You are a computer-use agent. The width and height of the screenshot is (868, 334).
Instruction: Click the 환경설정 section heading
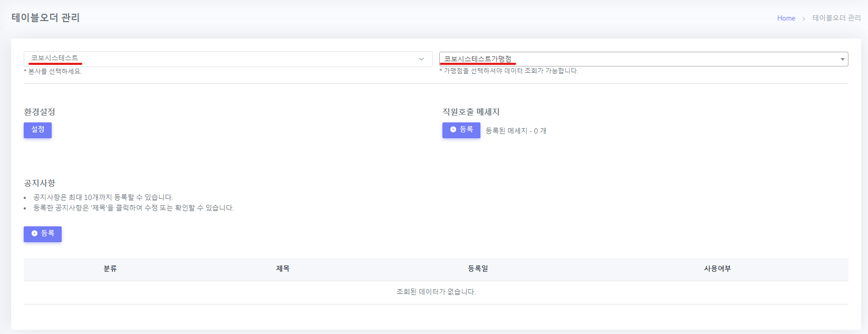pos(40,112)
